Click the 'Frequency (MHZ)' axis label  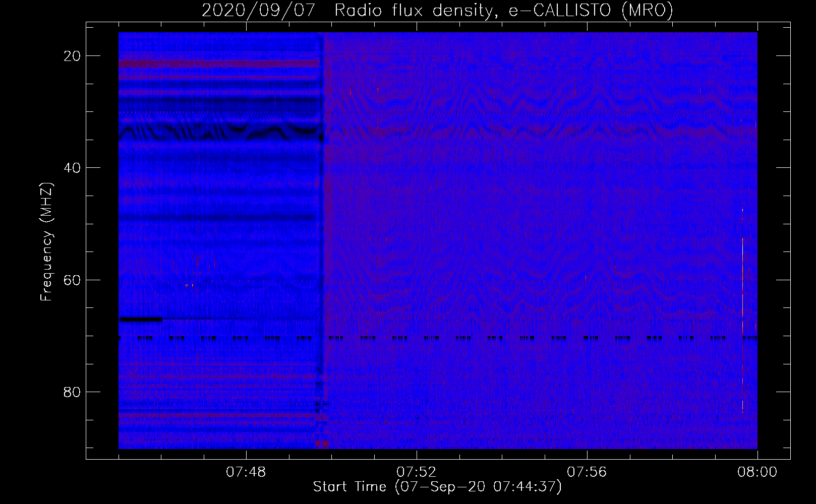point(46,242)
